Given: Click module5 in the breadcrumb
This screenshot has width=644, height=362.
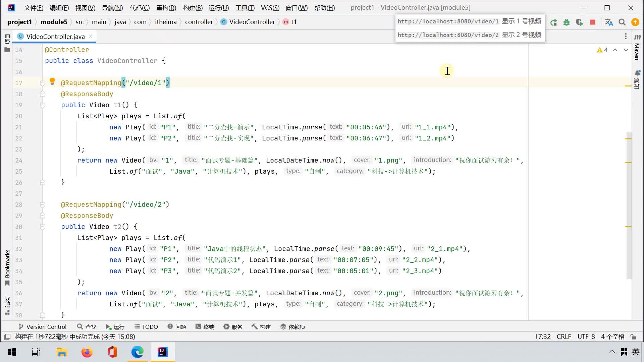Looking at the screenshot, I should [x=54, y=22].
